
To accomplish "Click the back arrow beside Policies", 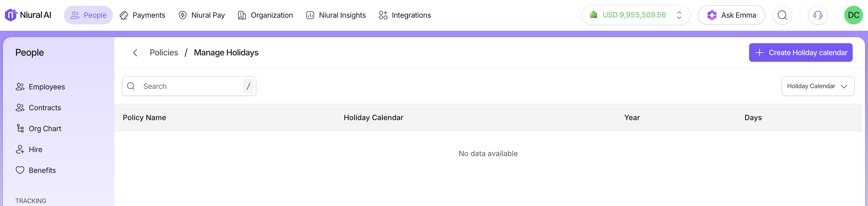I will (135, 53).
